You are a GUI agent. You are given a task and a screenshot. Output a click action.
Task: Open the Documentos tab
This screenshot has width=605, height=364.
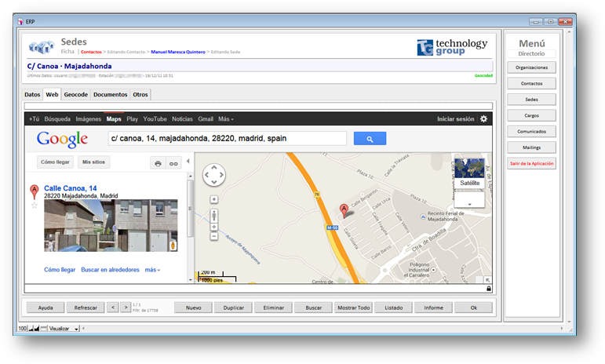coord(110,95)
